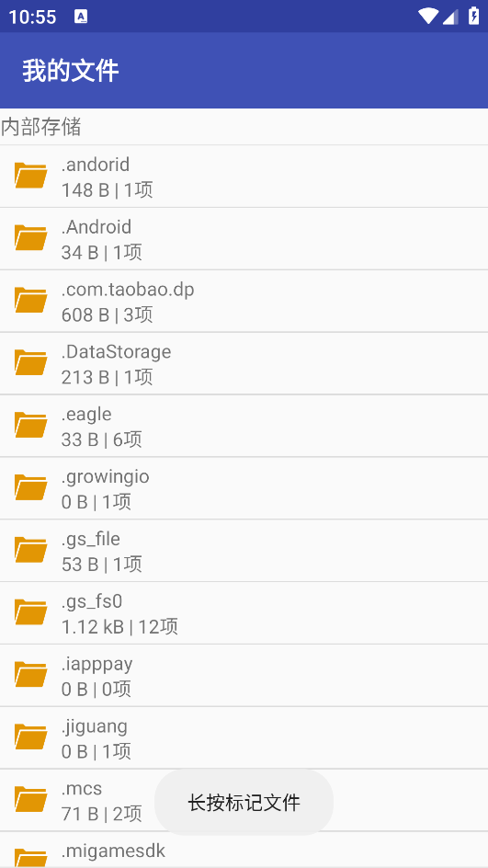The width and height of the screenshot is (488, 868).
Task: Open the .eagle folder icon
Action: point(30,425)
